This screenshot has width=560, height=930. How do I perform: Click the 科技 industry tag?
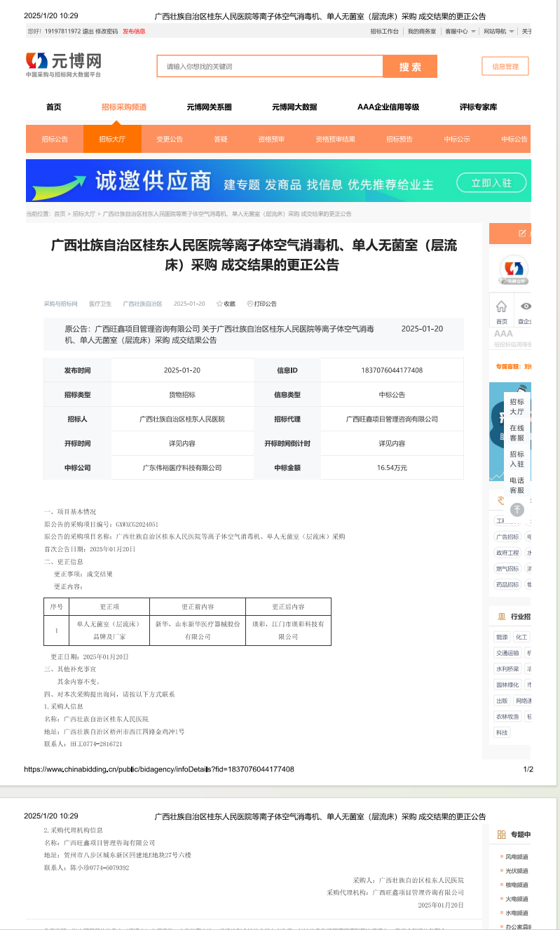point(502,732)
